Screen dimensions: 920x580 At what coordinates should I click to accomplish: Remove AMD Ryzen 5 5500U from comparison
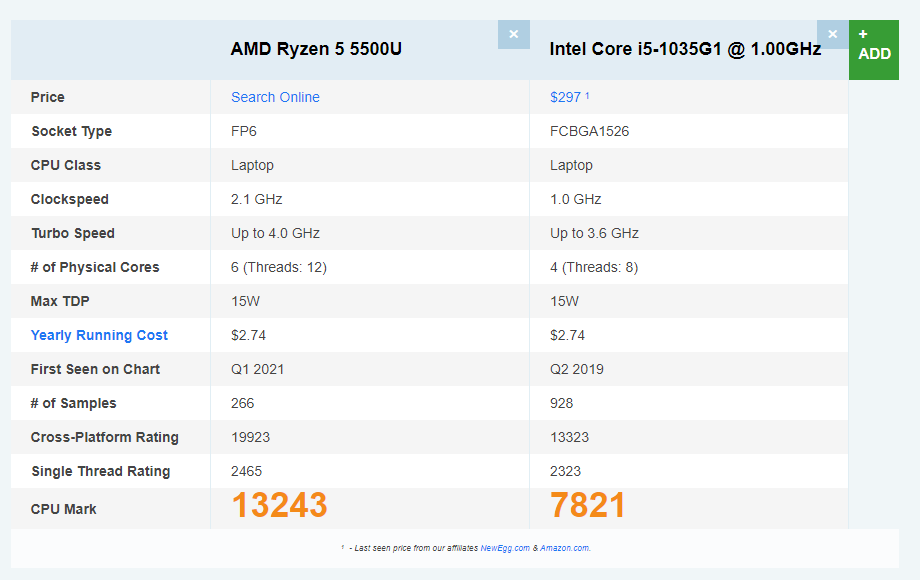[513, 34]
